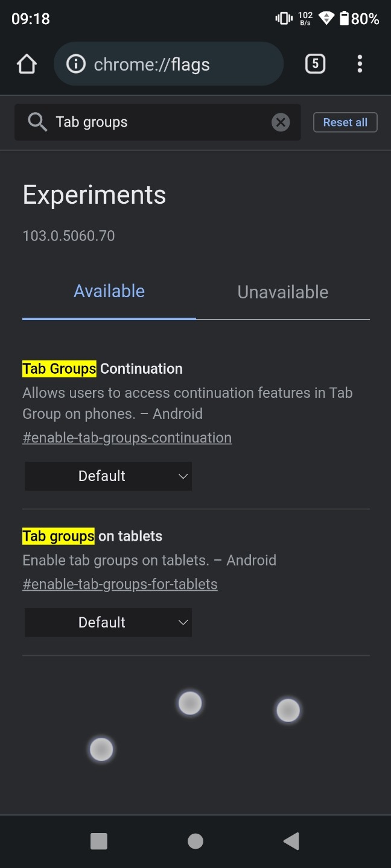Tap the chevron arrow of the Continuation dropdown
The height and width of the screenshot is (868, 391).
(183, 476)
